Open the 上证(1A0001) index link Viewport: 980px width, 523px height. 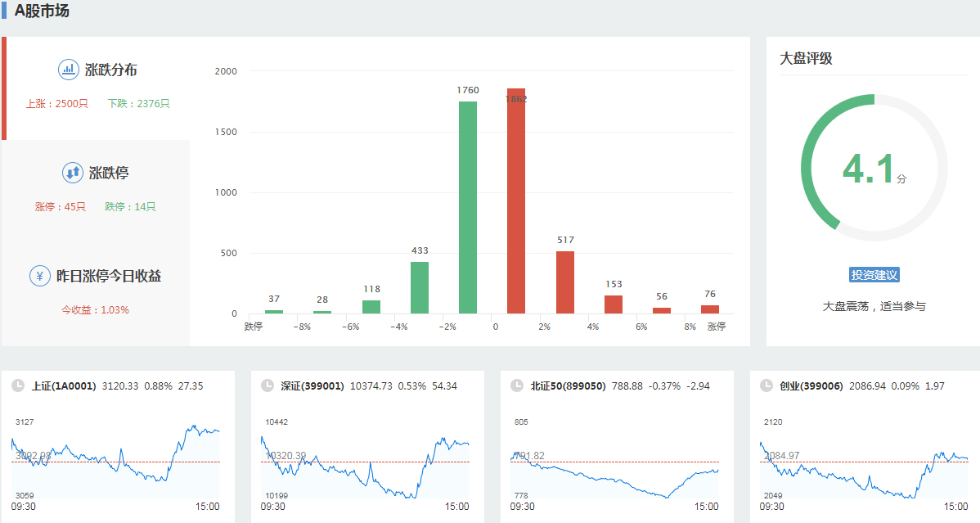tap(64, 385)
